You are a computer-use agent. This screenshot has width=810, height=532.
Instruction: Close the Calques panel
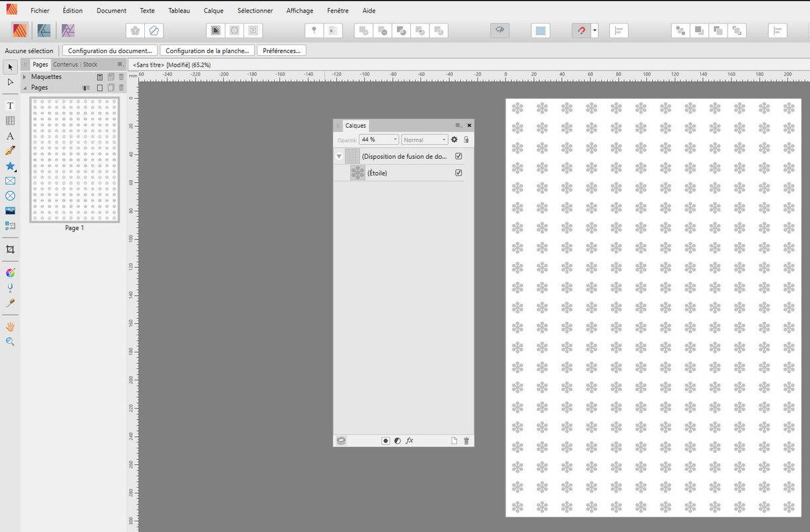pos(469,125)
